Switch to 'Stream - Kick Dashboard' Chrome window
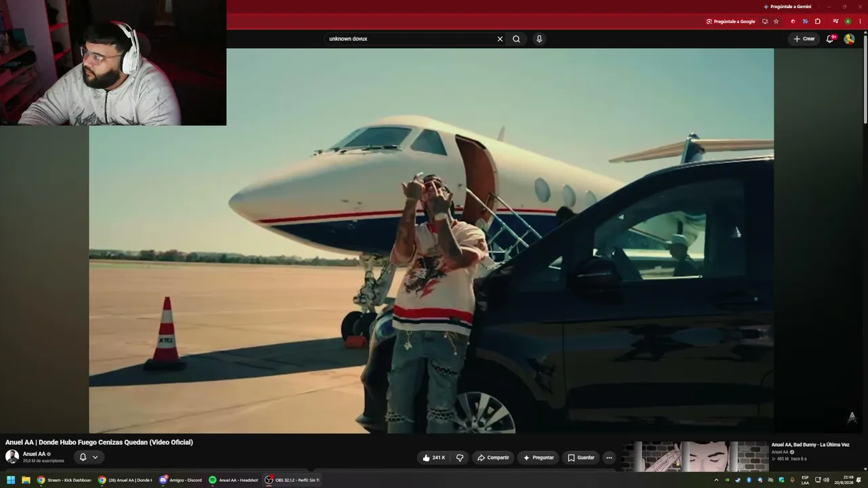This screenshot has height=488, width=868. 64,480
